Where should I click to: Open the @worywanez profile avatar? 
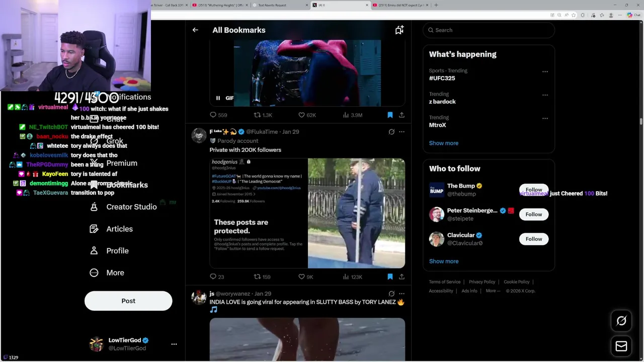pos(199,298)
